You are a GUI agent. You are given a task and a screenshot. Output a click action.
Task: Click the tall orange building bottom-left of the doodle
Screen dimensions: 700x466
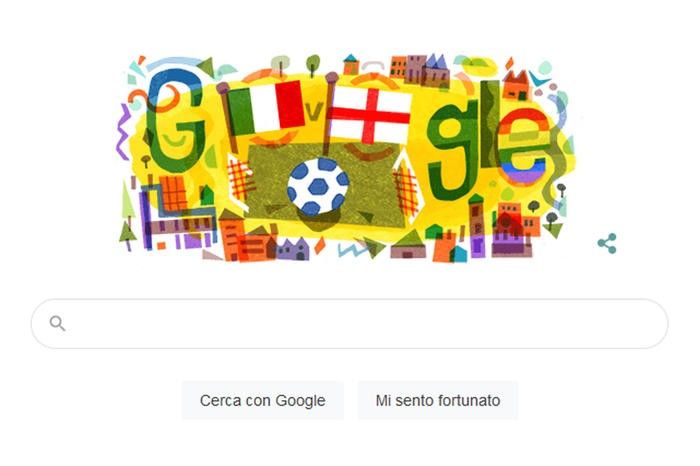231,234
